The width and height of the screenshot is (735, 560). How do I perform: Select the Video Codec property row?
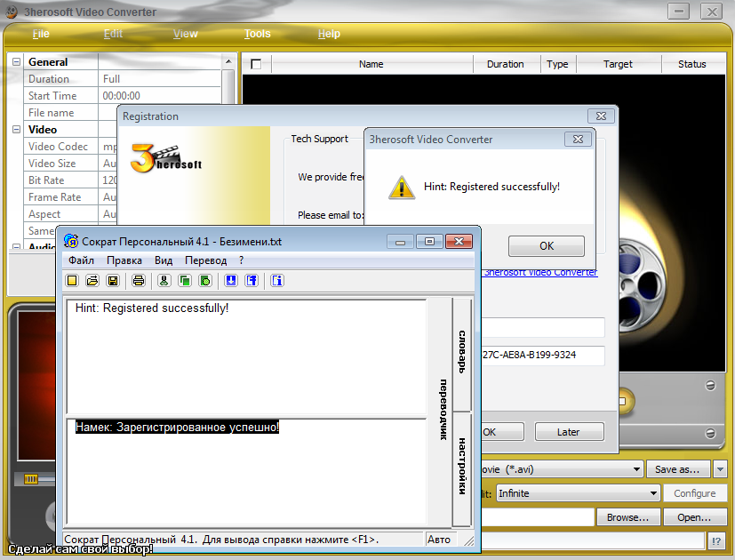(x=71, y=147)
